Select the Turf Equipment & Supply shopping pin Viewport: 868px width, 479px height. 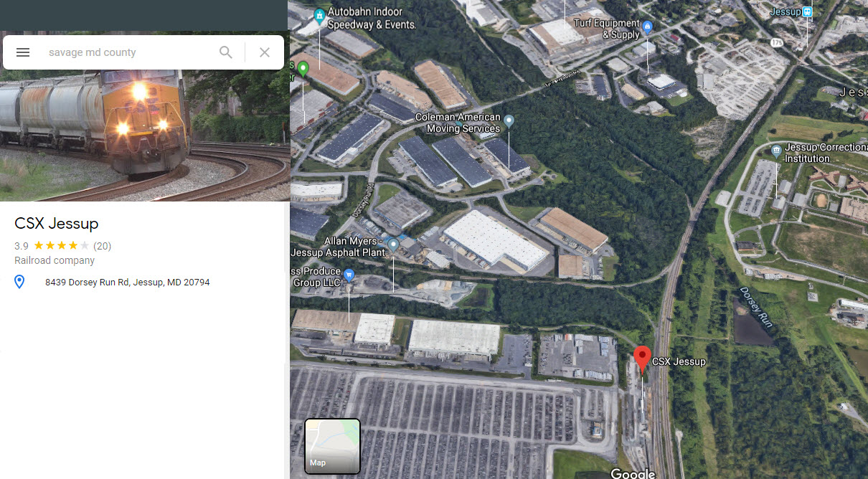coord(648,27)
